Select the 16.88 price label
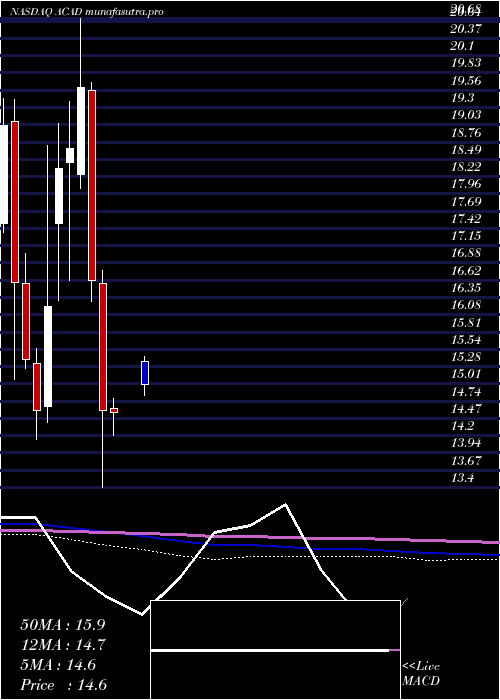Screen dimensions: 500x700 pyautogui.click(x=467, y=253)
